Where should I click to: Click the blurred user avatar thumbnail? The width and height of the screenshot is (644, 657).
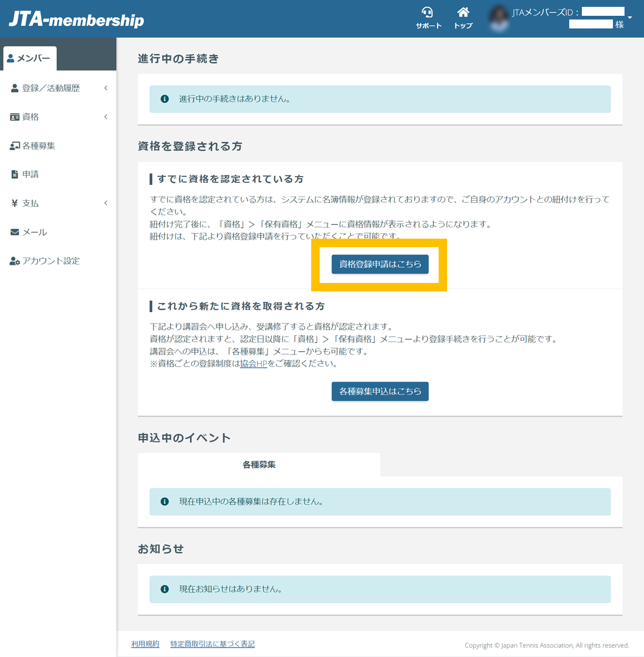point(499,18)
